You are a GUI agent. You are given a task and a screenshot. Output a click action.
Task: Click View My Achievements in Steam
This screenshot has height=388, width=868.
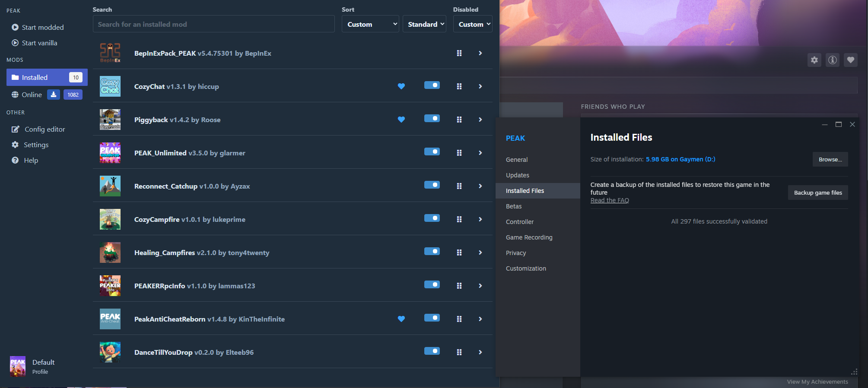[817, 382]
